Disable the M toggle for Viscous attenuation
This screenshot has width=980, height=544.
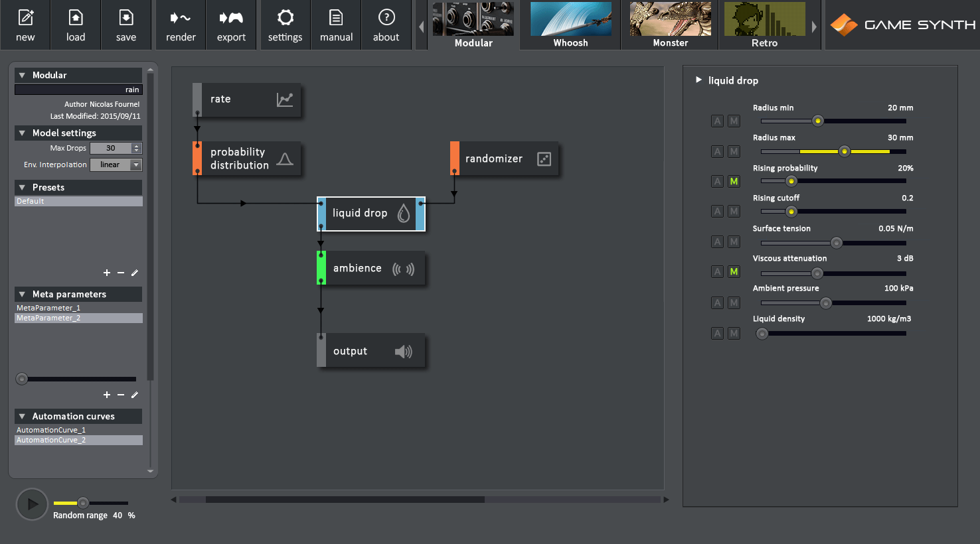click(x=734, y=271)
